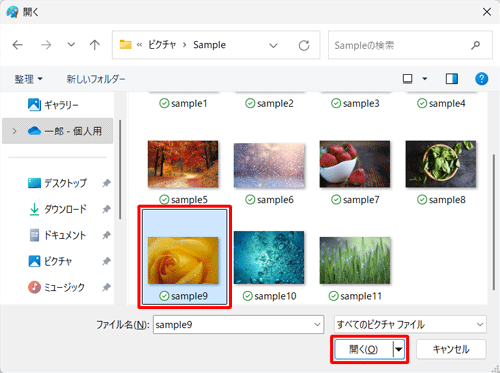This screenshot has height=373, width=500.
Task: Create a folder with 新しいフォルダー
Action: tap(96, 79)
